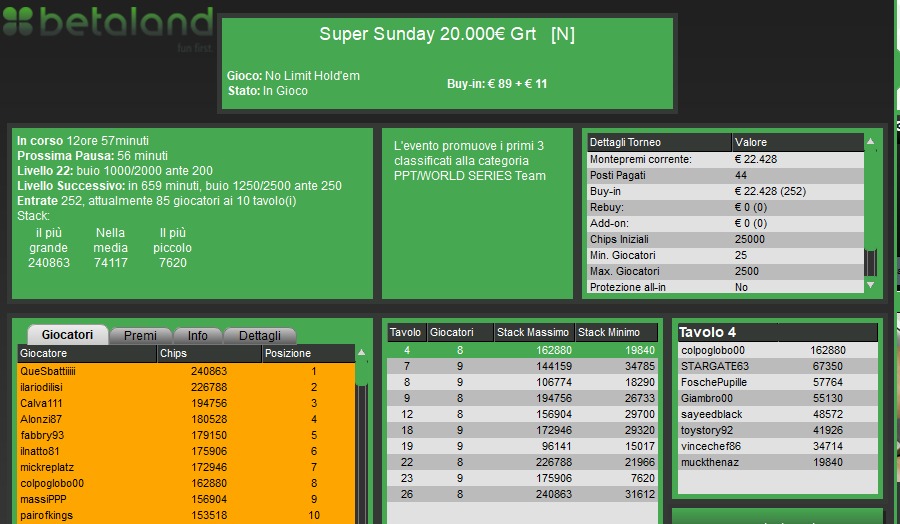Select table 19 row
This screenshot has width=900, height=524.
point(522,447)
